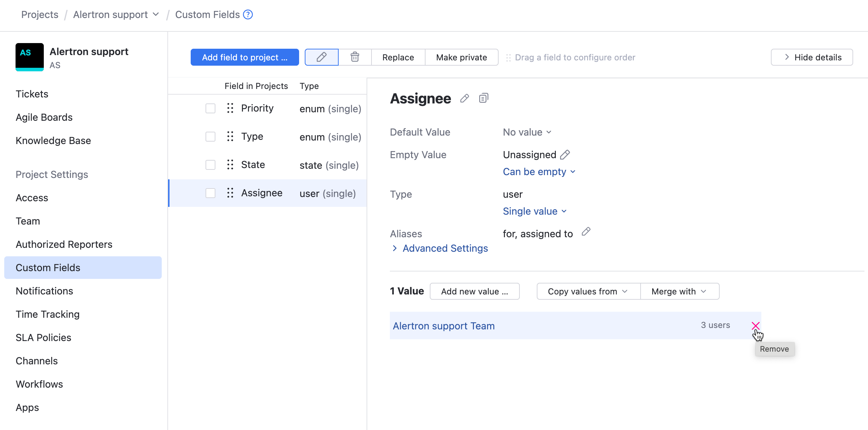This screenshot has width=868, height=430.
Task: Open the Alertron support Team link
Action: coord(444,326)
